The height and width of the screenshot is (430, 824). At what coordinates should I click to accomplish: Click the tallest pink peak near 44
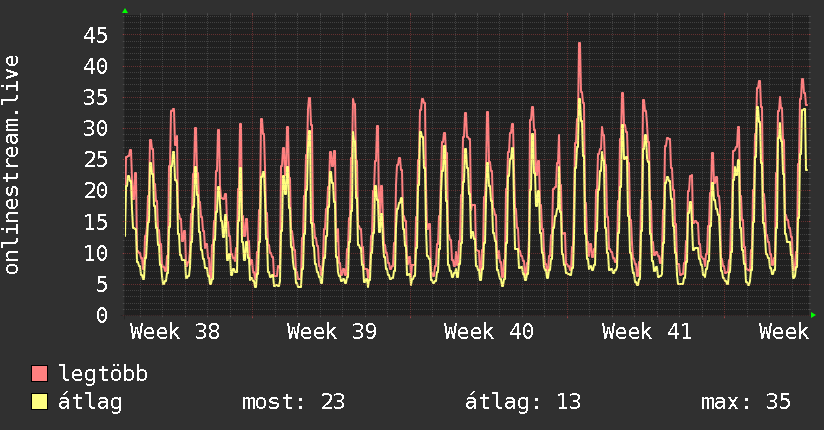[x=579, y=45]
